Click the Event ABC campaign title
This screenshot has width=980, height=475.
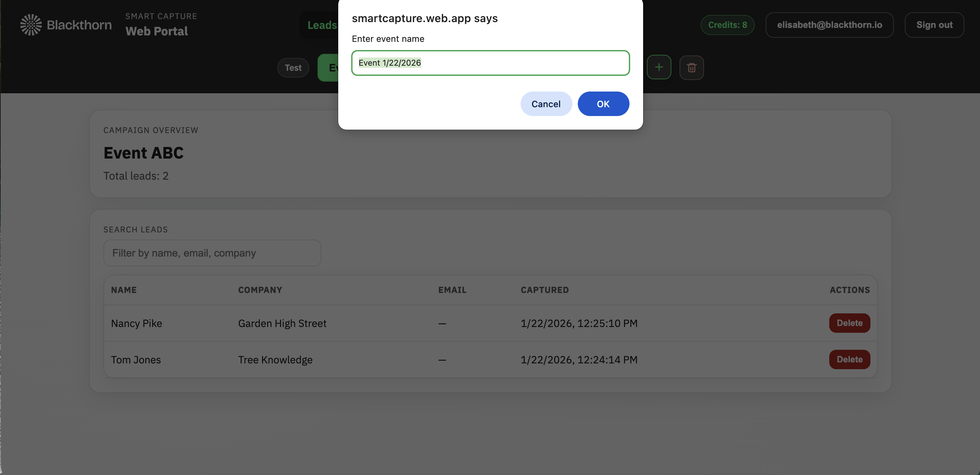143,153
